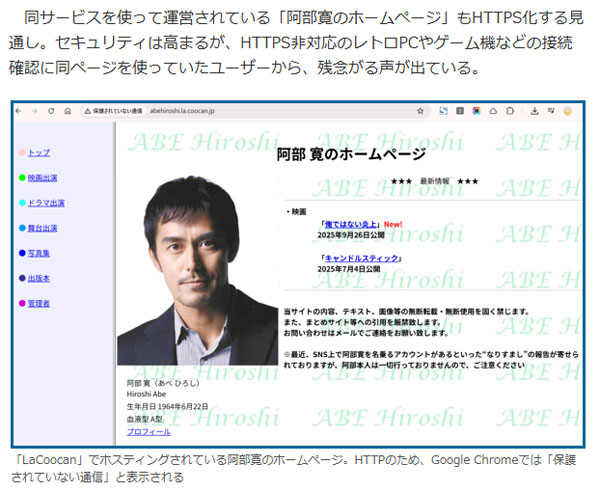This screenshot has width=600, height=492.
Task: Open the dark square S extension icon
Action: coord(460,111)
